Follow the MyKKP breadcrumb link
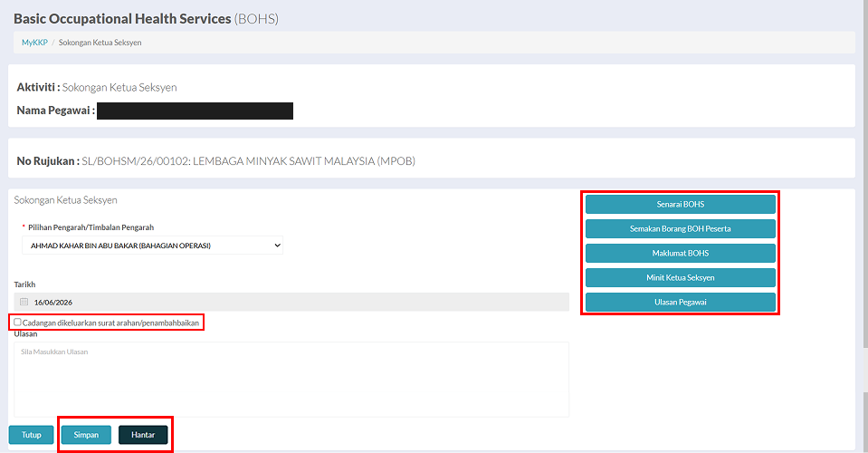868x453 pixels. coord(34,42)
